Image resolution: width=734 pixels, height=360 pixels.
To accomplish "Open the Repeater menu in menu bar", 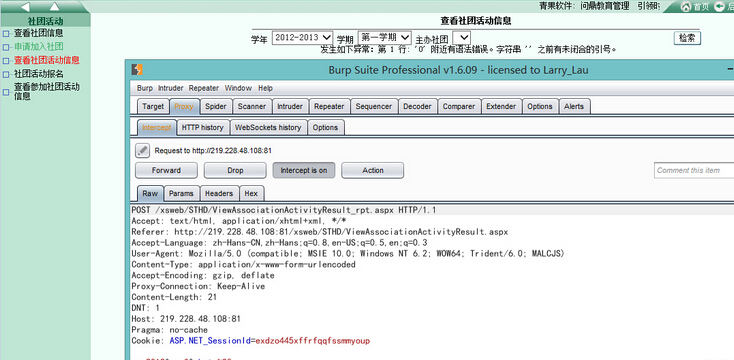I will click(204, 88).
